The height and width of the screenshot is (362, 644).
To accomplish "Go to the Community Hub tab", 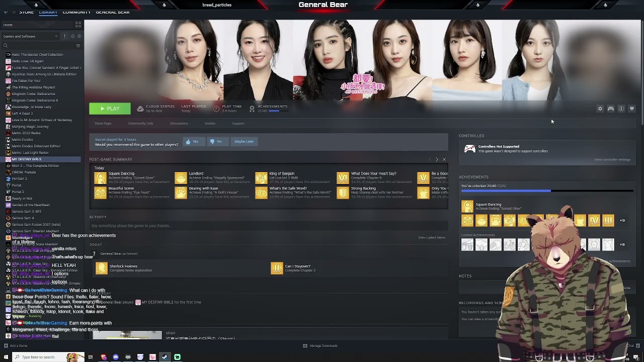I will [x=140, y=123].
